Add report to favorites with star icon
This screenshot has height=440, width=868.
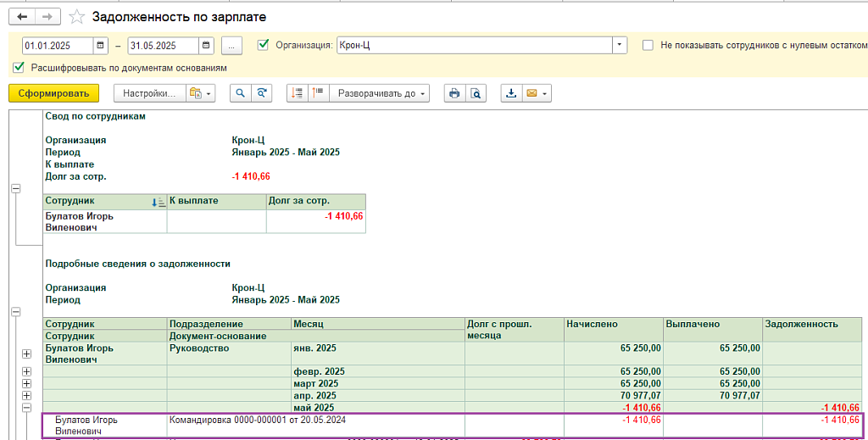(76, 16)
